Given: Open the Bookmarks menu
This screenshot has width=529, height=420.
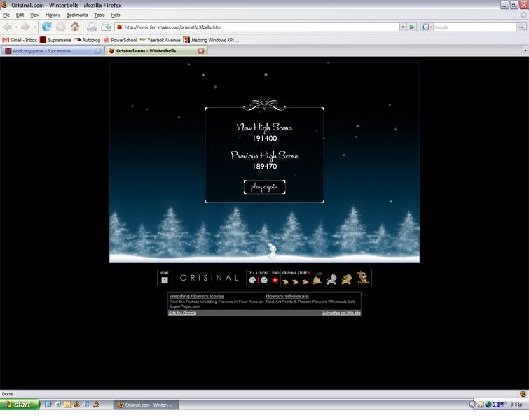Looking at the screenshot, I should coord(77,15).
